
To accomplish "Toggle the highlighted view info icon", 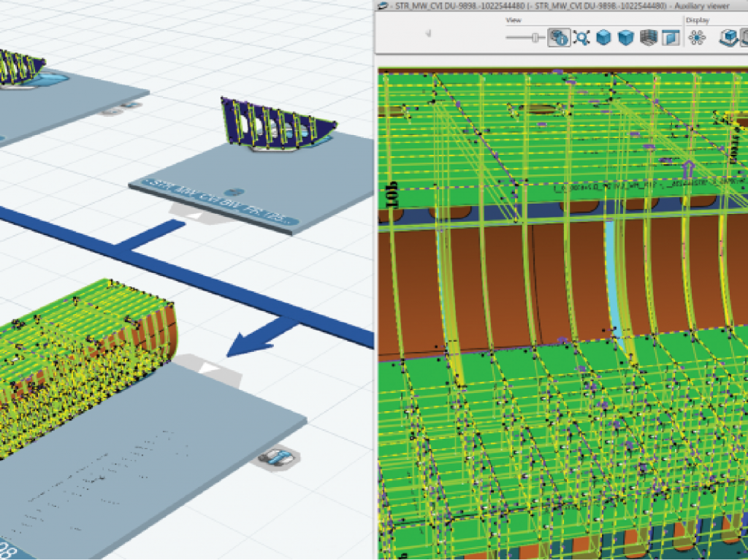I will 559,38.
